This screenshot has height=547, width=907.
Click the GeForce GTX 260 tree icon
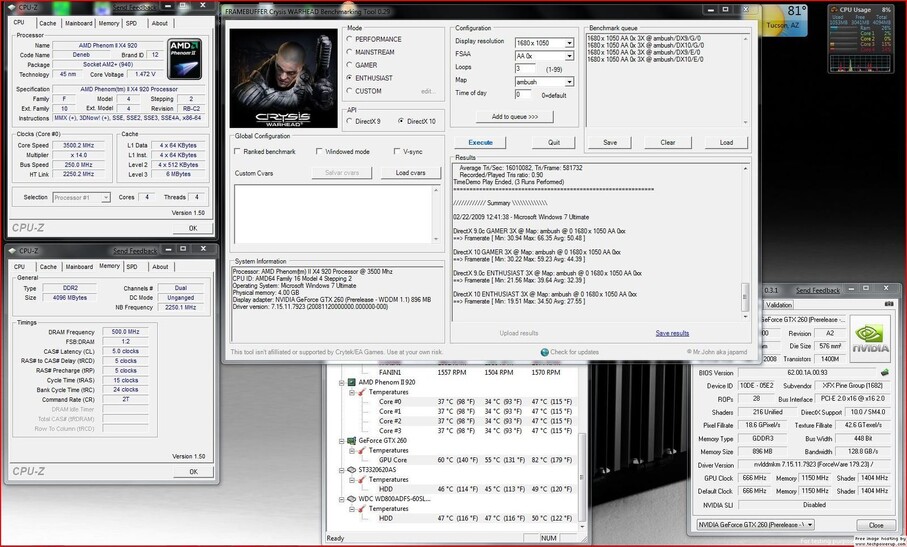click(x=352, y=441)
